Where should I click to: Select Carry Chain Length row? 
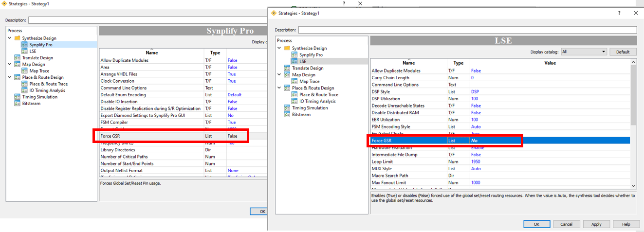tap(500, 78)
